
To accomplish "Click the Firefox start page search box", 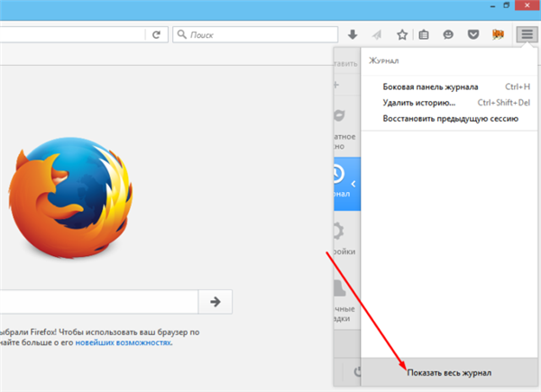I will pyautogui.click(x=99, y=302).
